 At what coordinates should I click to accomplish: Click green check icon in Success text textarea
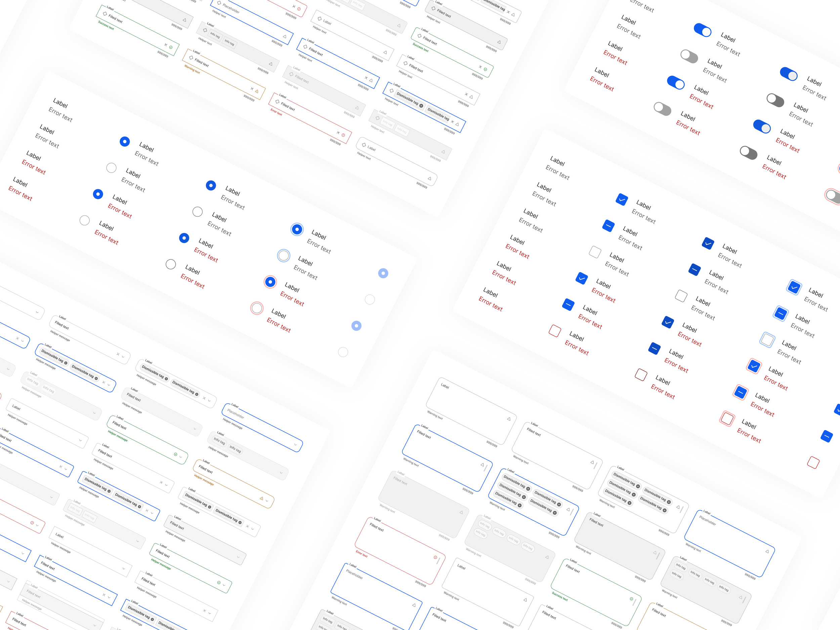coord(632,599)
